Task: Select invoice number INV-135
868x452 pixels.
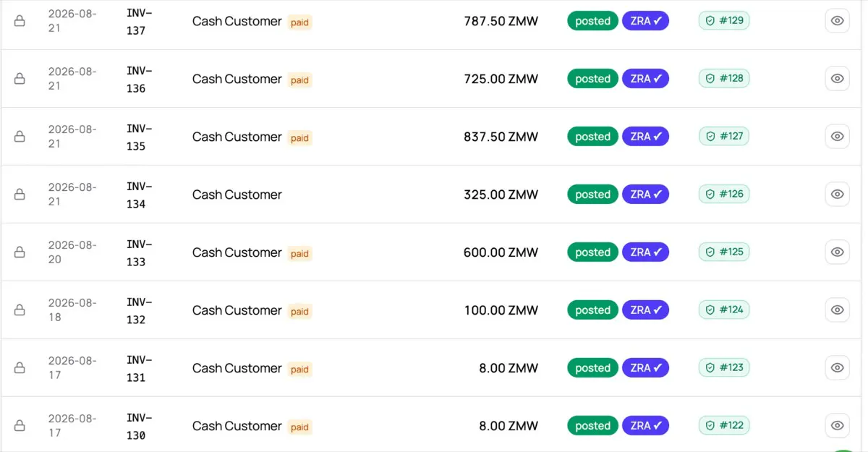Action: 139,137
